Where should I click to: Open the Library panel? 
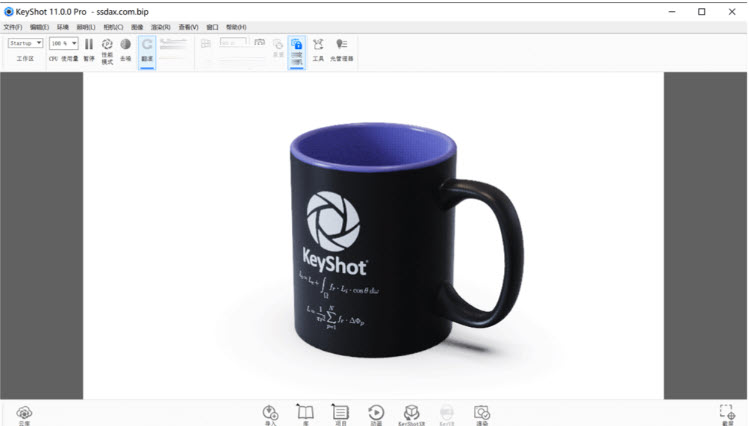[x=305, y=412]
